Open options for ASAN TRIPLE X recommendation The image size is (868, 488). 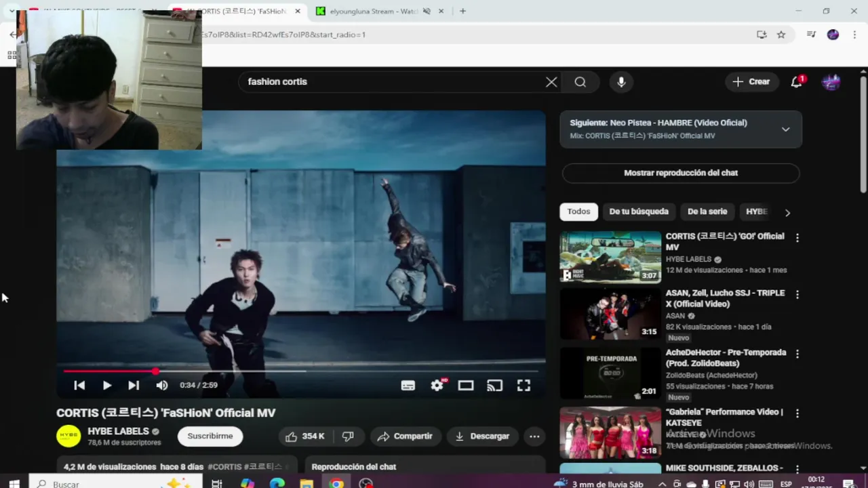pyautogui.click(x=797, y=295)
